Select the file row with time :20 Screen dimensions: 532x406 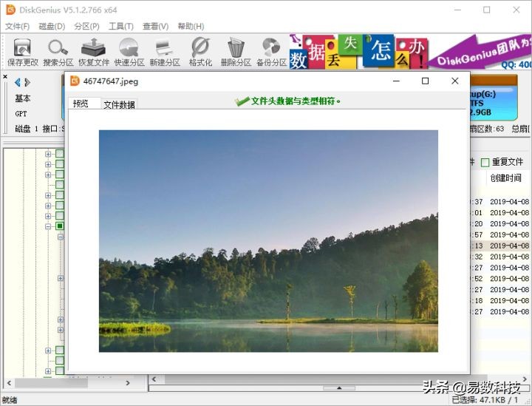(501, 224)
